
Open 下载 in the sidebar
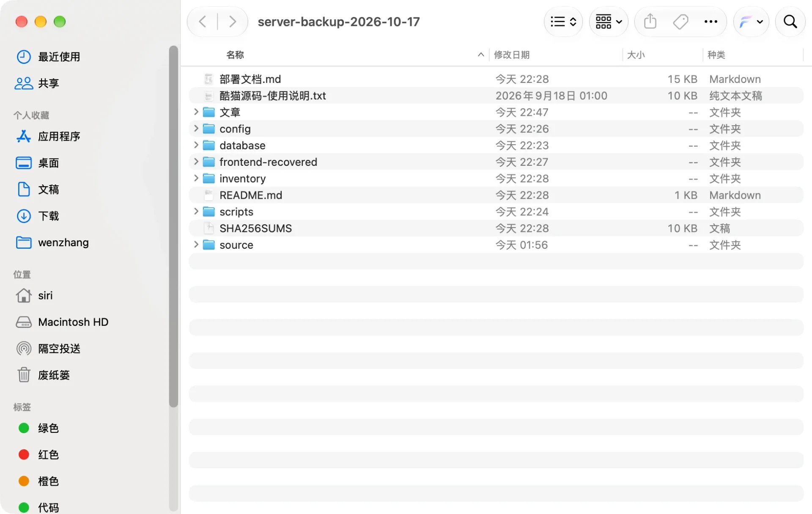[x=37, y=216]
